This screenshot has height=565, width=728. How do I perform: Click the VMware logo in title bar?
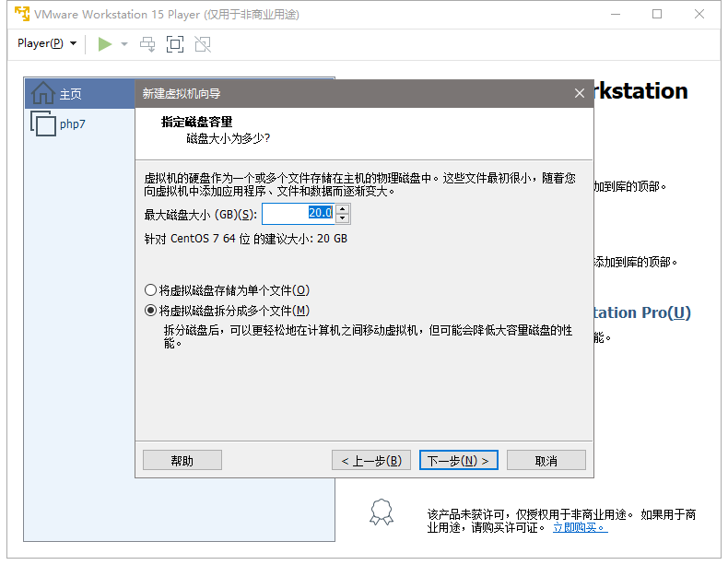point(21,14)
